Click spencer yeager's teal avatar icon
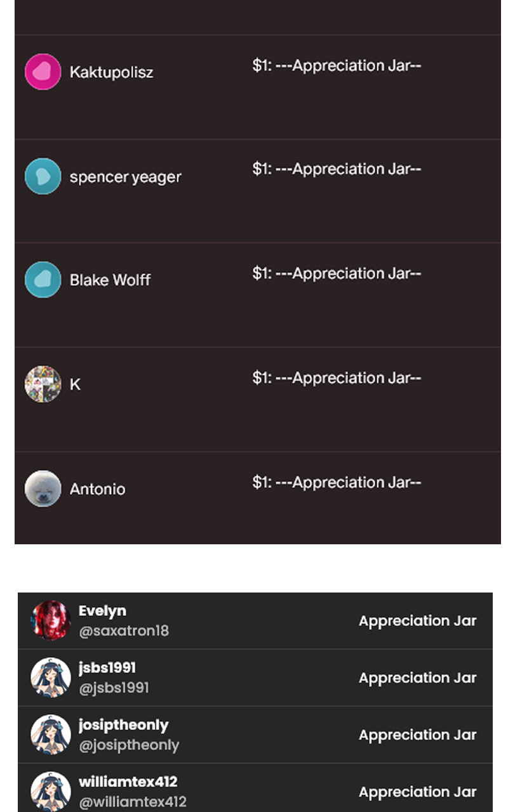 pos(43,176)
